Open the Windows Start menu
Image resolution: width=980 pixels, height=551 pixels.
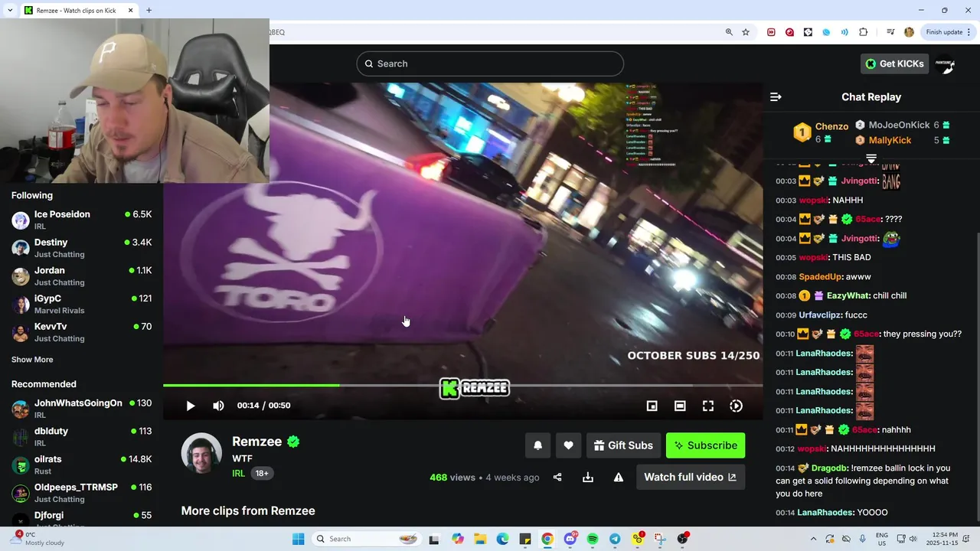click(x=299, y=539)
